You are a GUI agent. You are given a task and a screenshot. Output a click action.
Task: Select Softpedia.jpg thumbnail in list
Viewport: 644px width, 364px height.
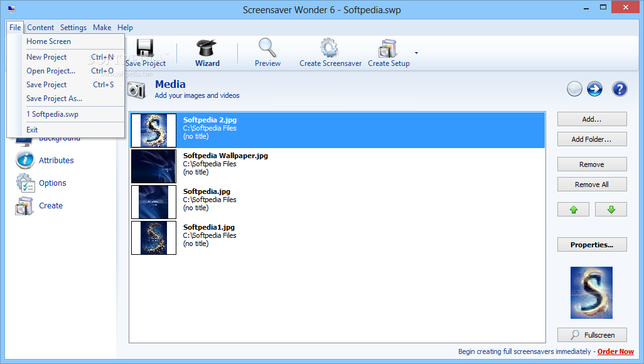click(154, 202)
